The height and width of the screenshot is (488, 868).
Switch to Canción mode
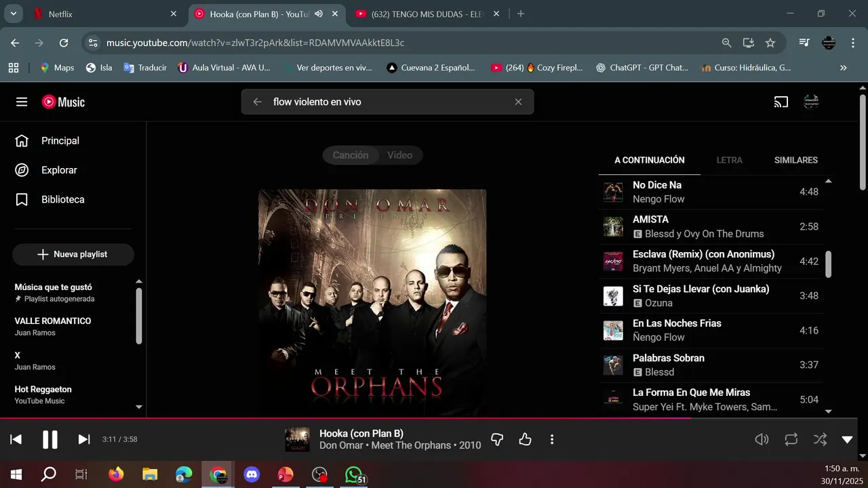(x=351, y=155)
